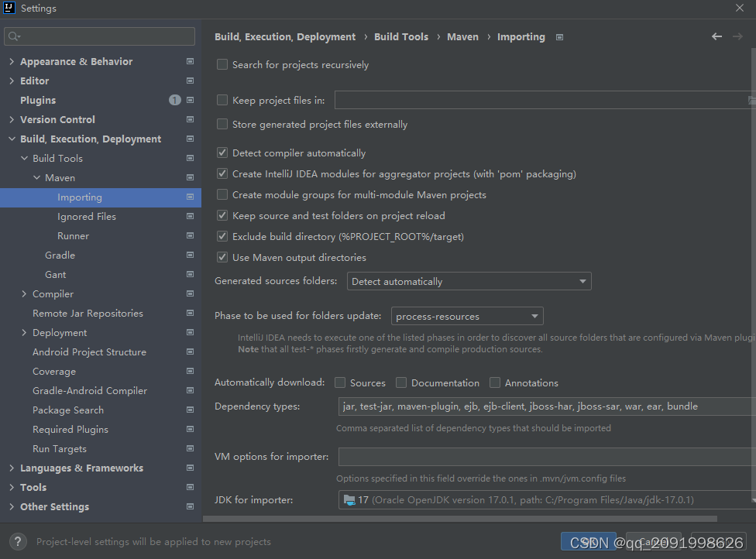Open Generated sources folders dropdown

469,281
